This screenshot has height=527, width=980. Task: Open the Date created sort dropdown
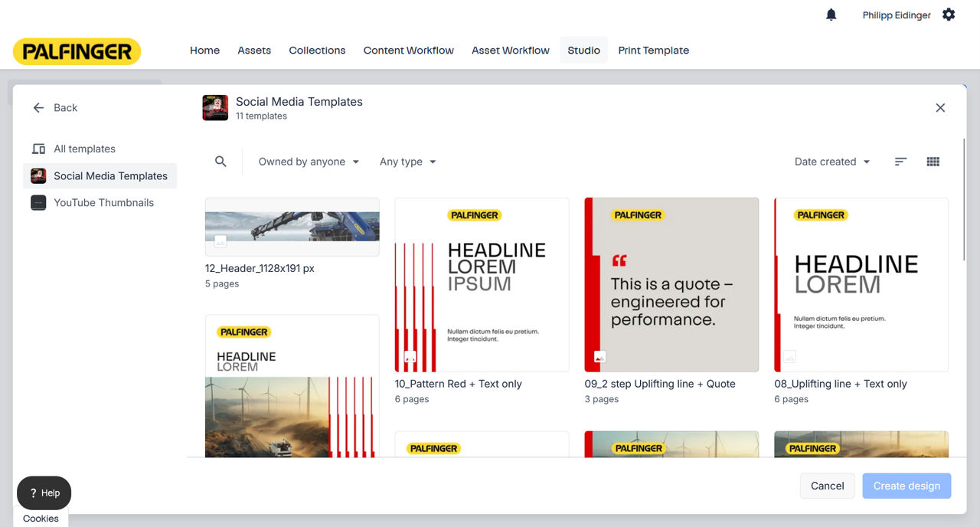832,162
